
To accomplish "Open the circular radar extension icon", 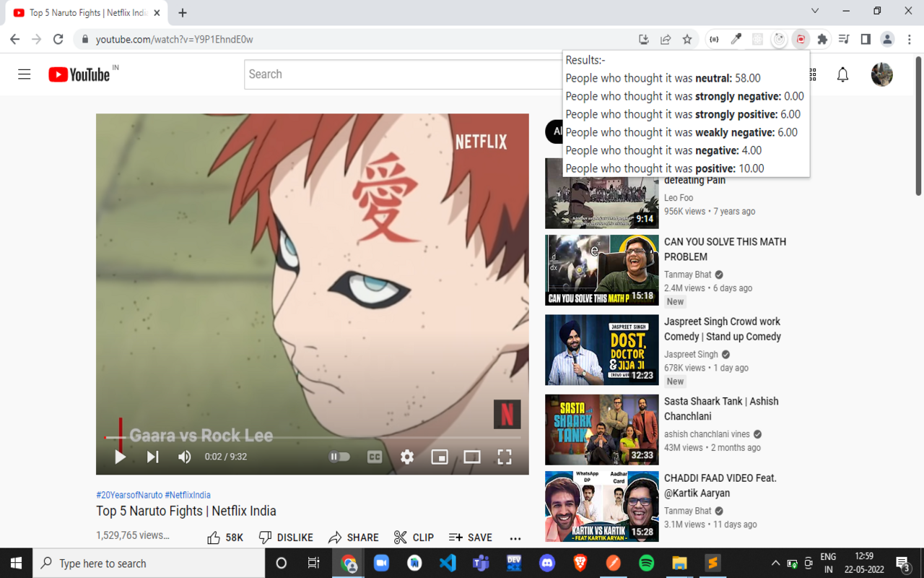I will 779,39.
